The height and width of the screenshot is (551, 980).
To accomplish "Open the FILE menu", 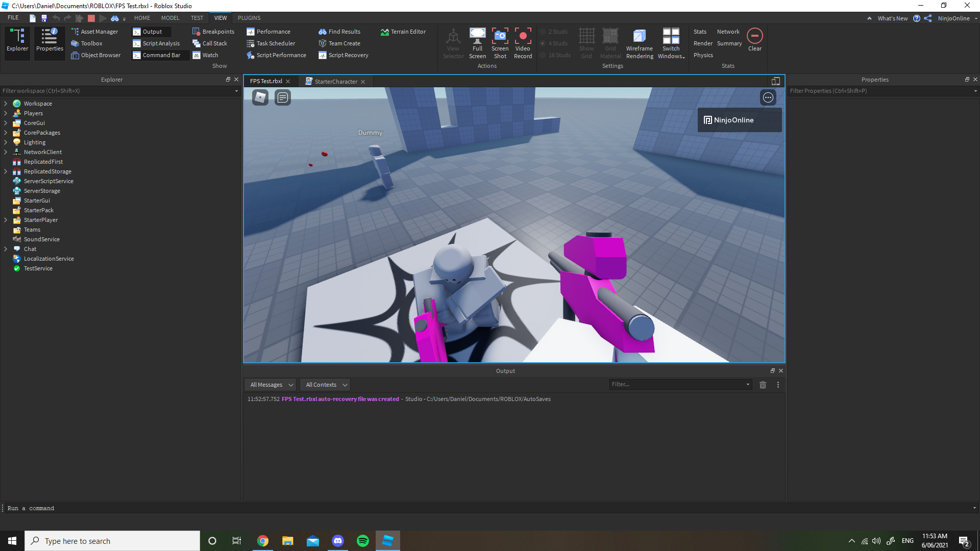I will point(13,18).
